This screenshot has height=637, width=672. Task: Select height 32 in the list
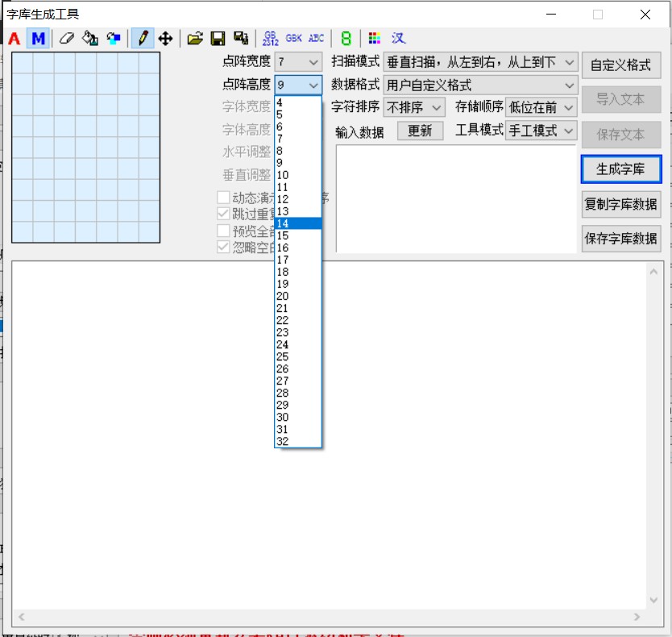[298, 441]
